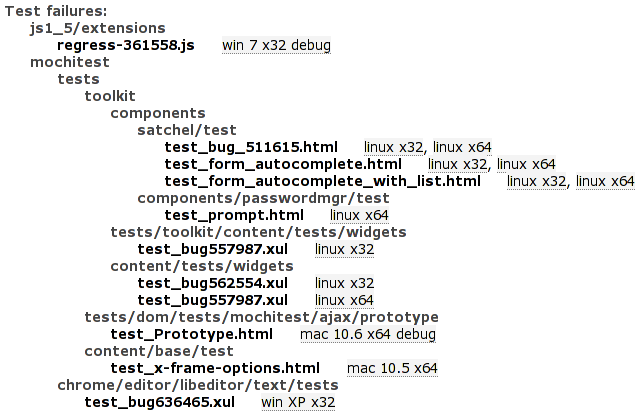This screenshot has height=413, width=640.
Task: Click 'mac 10.6 x64 debug' platform link
Action: 368,334
